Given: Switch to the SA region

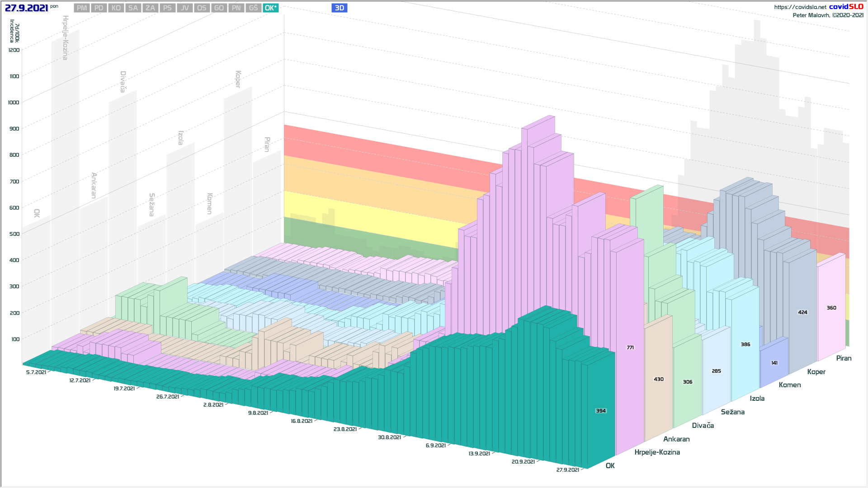Looking at the screenshot, I should [x=133, y=8].
